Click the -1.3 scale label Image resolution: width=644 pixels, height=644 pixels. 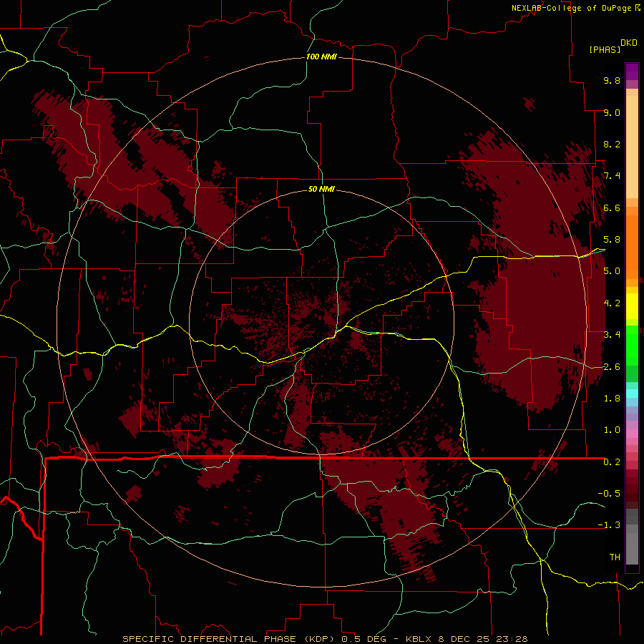coord(609,525)
